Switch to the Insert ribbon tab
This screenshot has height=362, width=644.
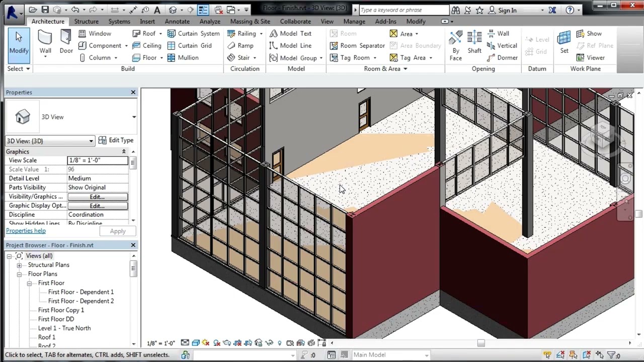[147, 22]
